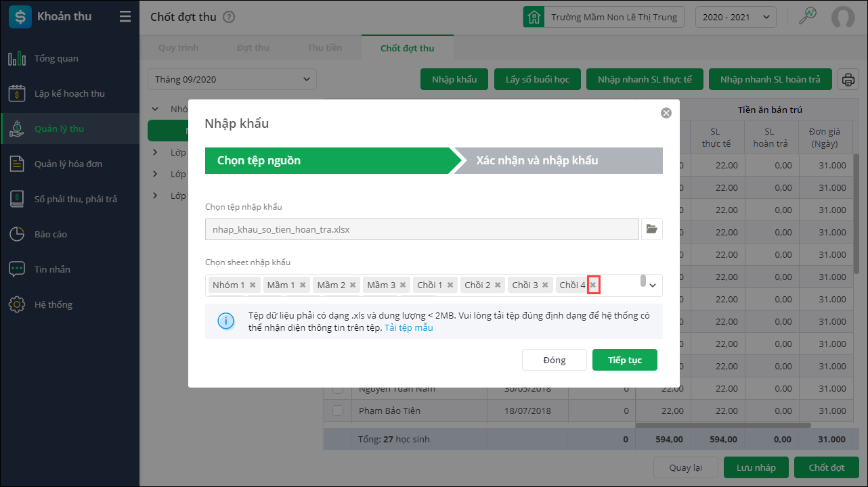The image size is (868, 487).
Task: Click the green school house icon
Action: point(534,17)
